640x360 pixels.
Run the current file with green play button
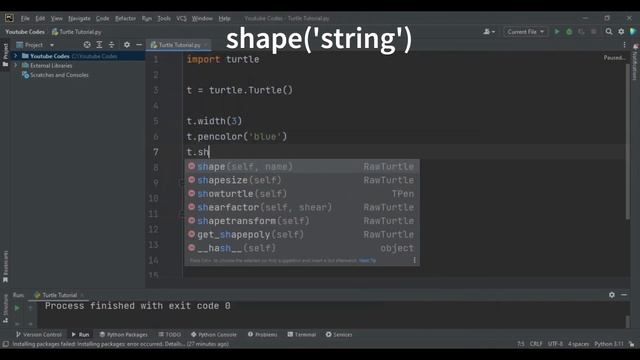tap(557, 31)
